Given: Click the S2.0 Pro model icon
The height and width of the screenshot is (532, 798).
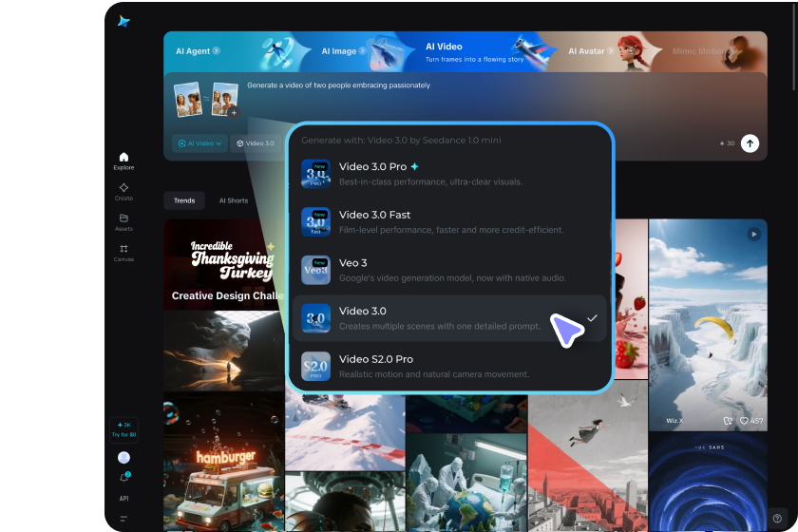Looking at the screenshot, I should point(316,367).
